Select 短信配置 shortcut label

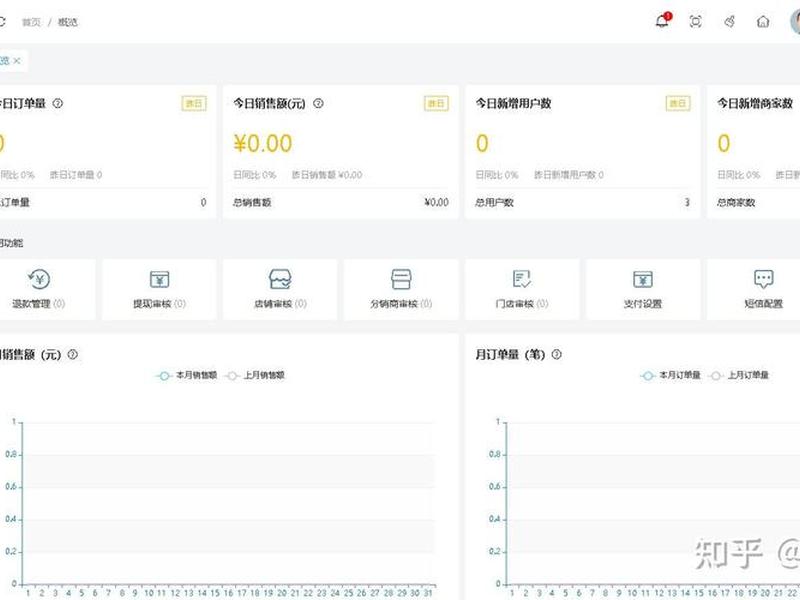[x=764, y=304]
